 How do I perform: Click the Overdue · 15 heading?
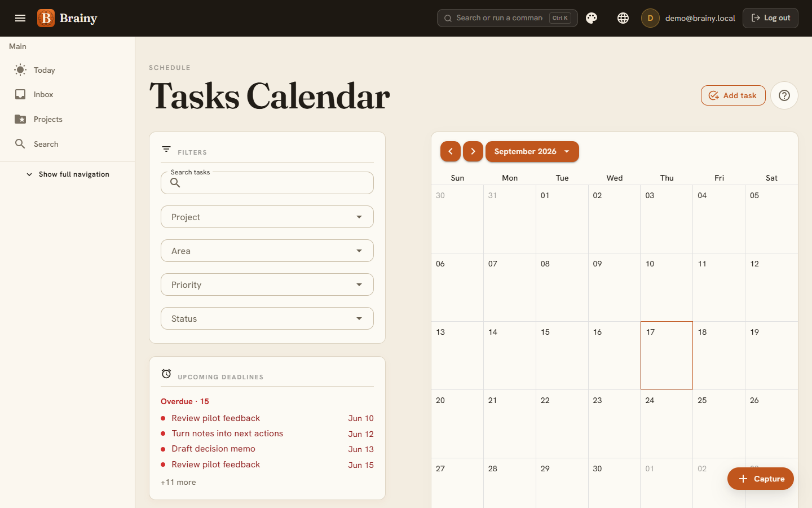[x=185, y=401]
